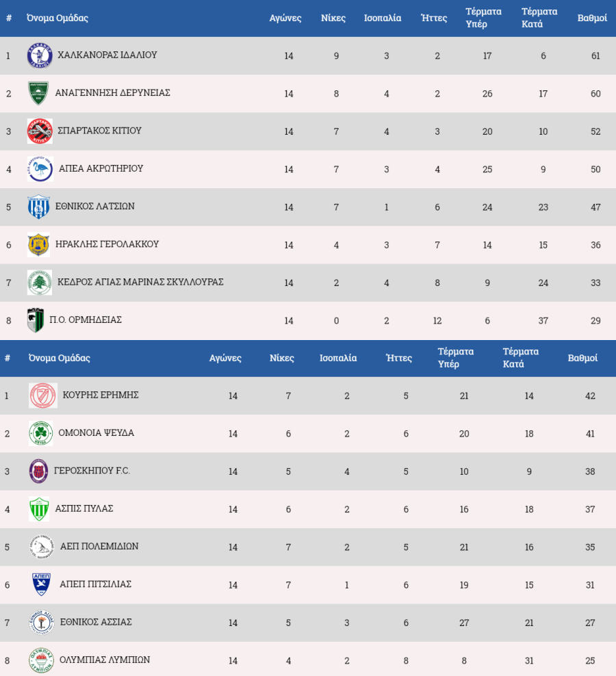The image size is (616, 676).
Task: Select the ΚΕΔΡΟΣ cedar tree logo
Action: [x=40, y=283]
